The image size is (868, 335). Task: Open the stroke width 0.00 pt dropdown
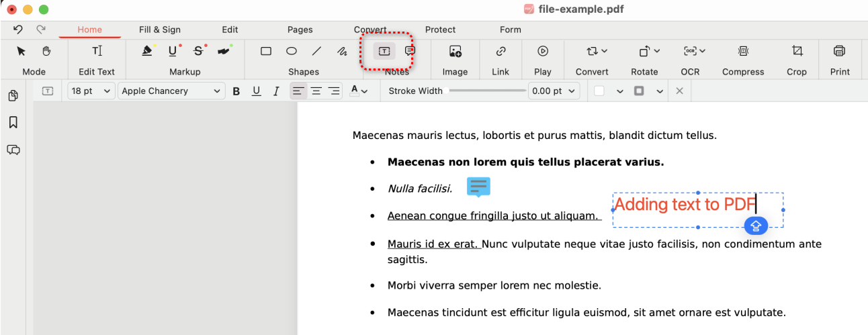[x=554, y=91]
